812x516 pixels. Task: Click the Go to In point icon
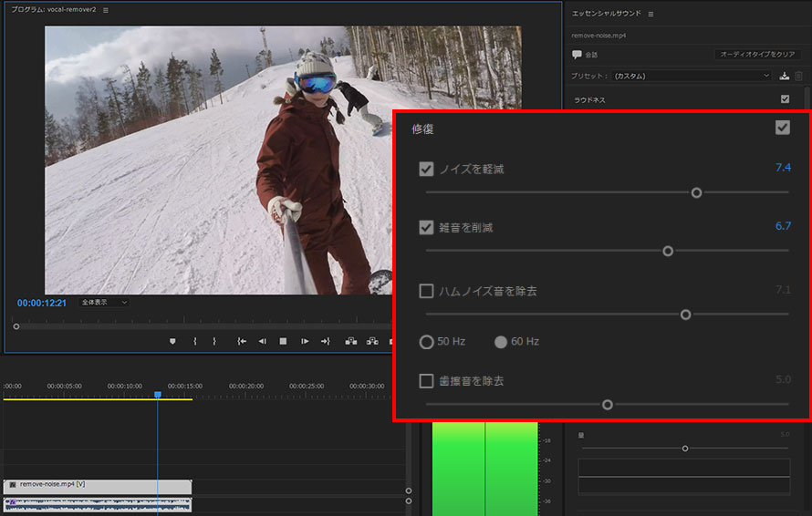(241, 341)
